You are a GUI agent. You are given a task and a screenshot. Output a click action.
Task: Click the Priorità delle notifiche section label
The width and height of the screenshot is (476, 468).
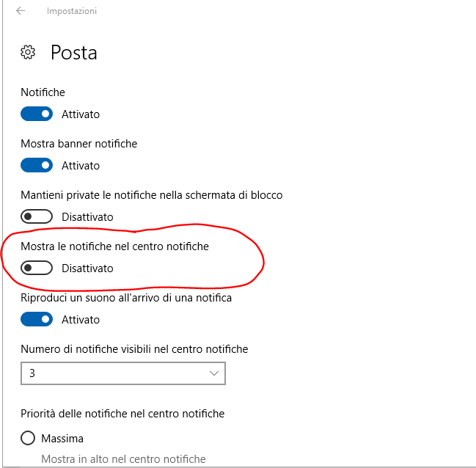[x=122, y=414]
